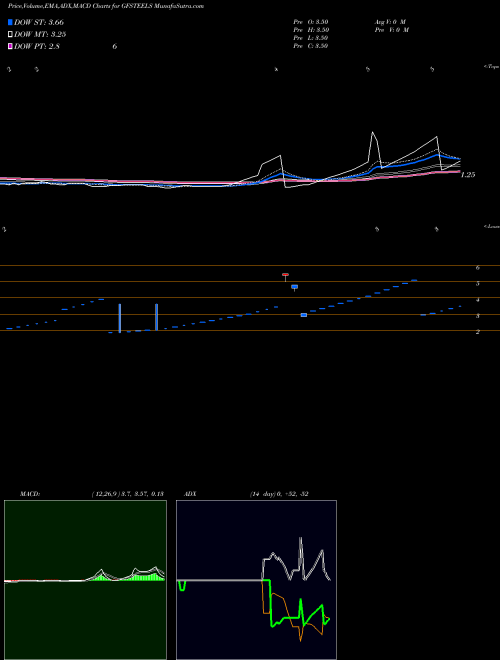The image size is (500, 660).
Task: Select the 'DOW ST: 3.66' legend text
Action: click(39, 22)
